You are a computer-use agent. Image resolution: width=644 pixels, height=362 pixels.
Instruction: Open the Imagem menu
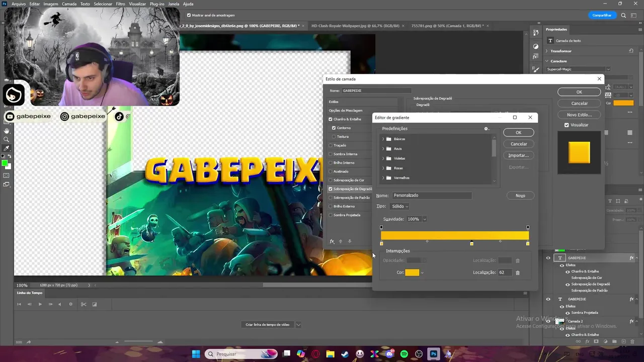tap(51, 4)
